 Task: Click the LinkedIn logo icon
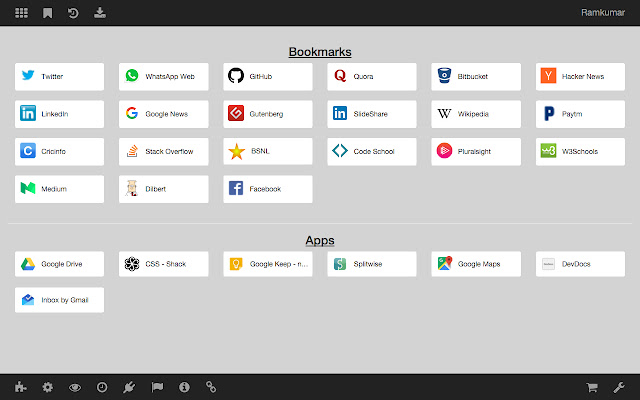click(x=28, y=113)
